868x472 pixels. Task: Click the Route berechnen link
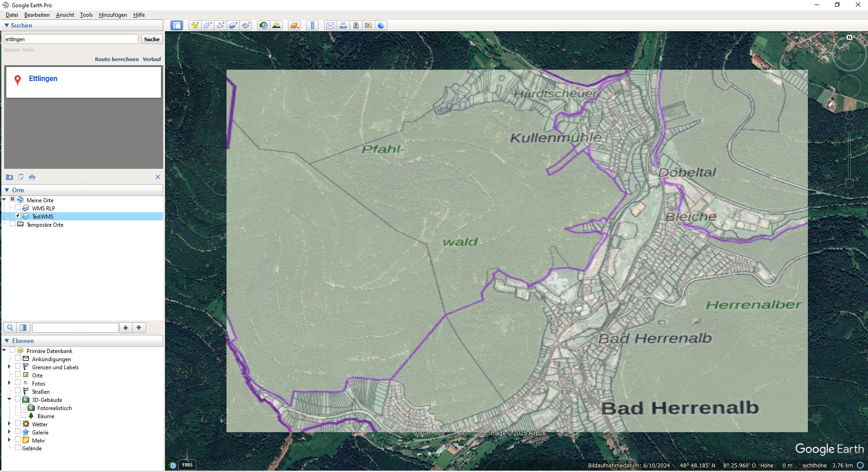(117, 59)
